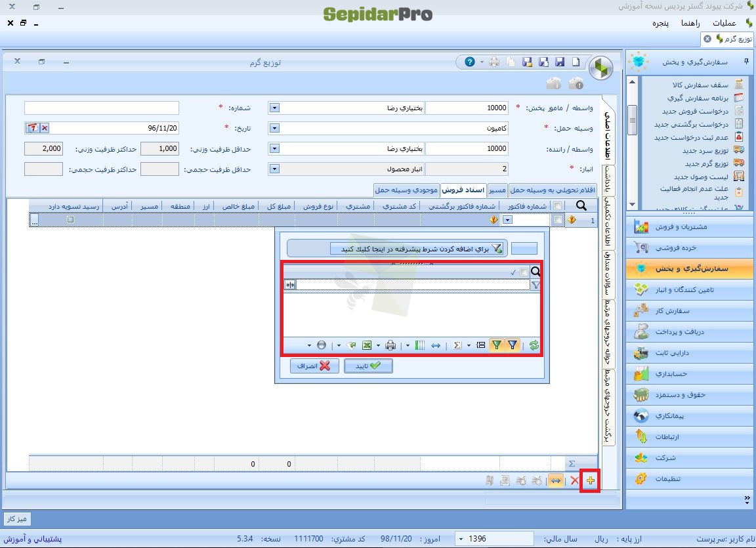Open the پنجره menu
This screenshot has width=756, height=548.
click(x=661, y=23)
